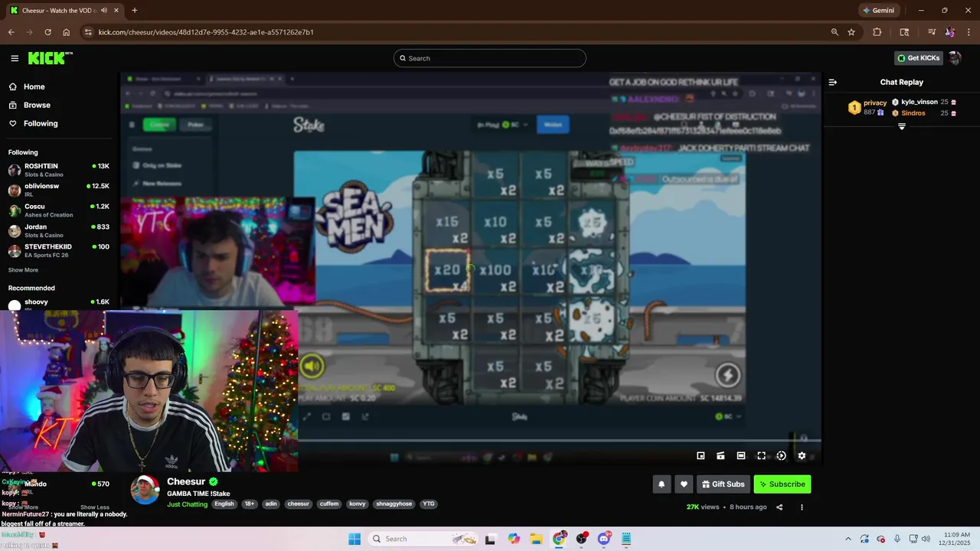980x551 pixels.
Task: Collapse the Chat Replay panel
Action: 833,82
